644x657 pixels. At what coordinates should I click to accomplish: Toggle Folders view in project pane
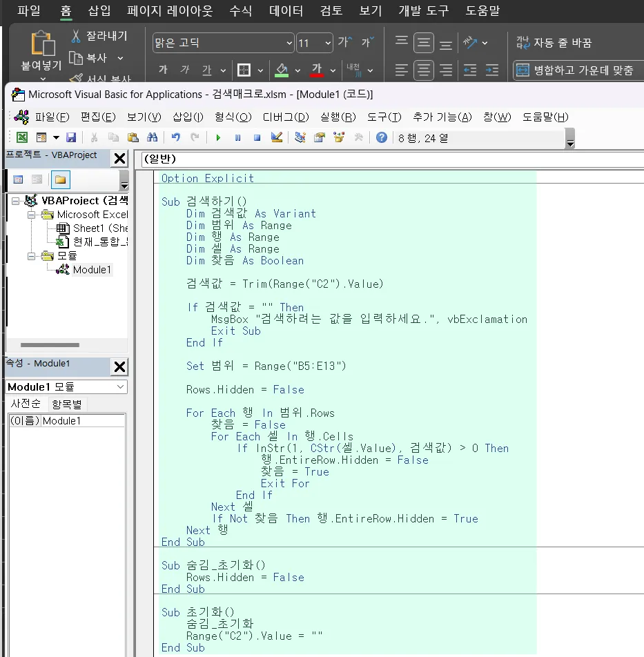coord(60,179)
